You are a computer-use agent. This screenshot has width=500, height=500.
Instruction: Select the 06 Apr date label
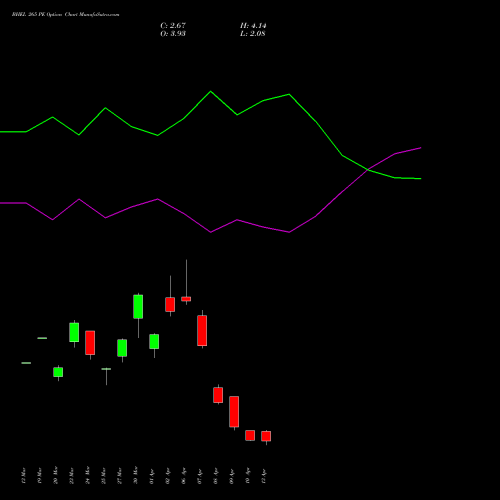coord(184,475)
